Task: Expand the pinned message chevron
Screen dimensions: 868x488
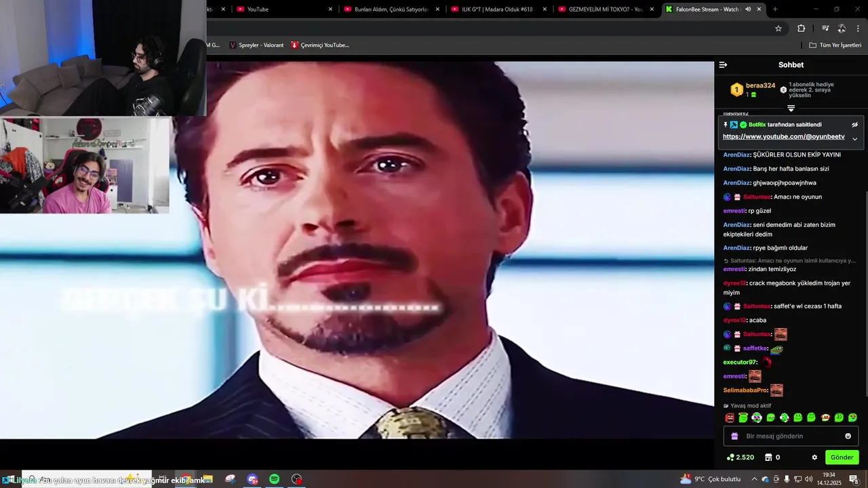Action: pos(854,139)
